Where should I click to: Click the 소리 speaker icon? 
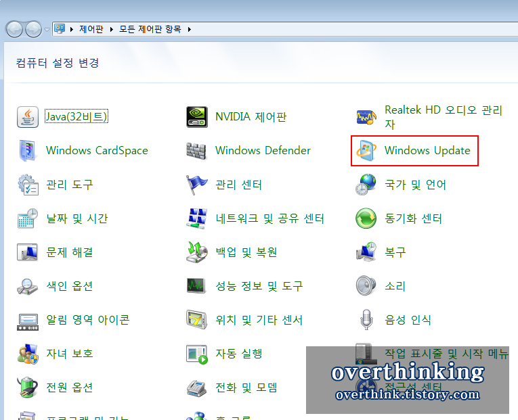click(x=366, y=285)
